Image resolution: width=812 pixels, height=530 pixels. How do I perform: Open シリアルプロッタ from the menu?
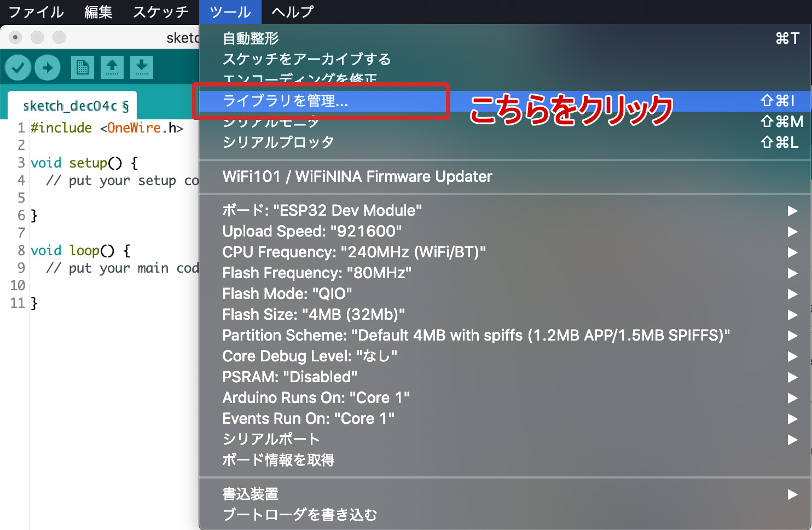click(x=278, y=142)
